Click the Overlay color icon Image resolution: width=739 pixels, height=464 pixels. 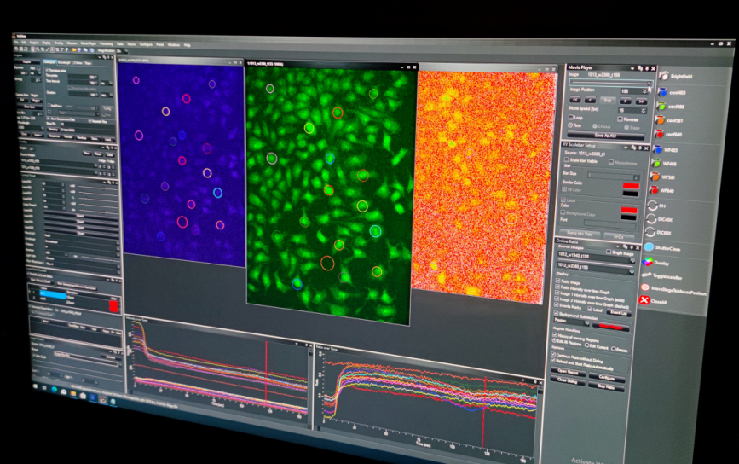pyautogui.click(x=648, y=264)
